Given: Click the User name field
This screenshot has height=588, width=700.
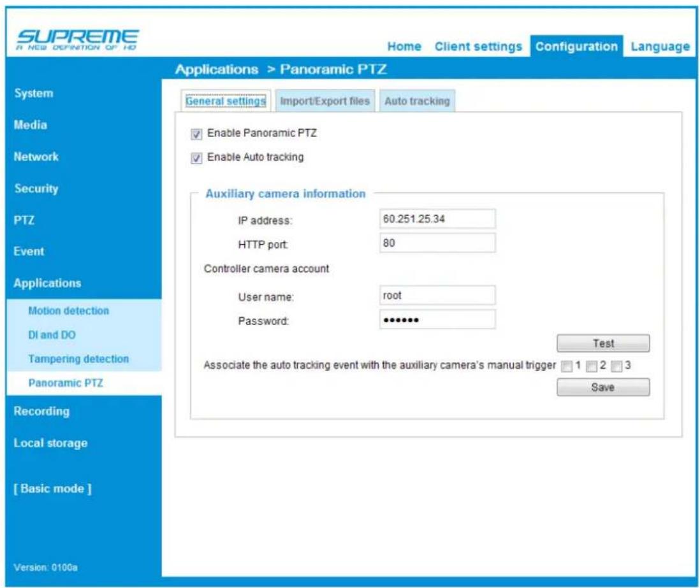Looking at the screenshot, I should click(437, 296).
